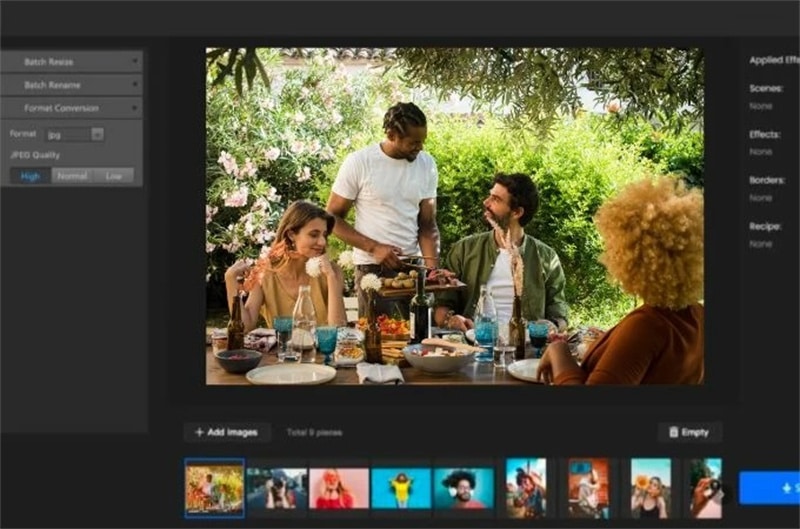Image resolution: width=800 pixels, height=529 pixels.
Task: Open the Format jpg dropdown
Action: pos(75,134)
